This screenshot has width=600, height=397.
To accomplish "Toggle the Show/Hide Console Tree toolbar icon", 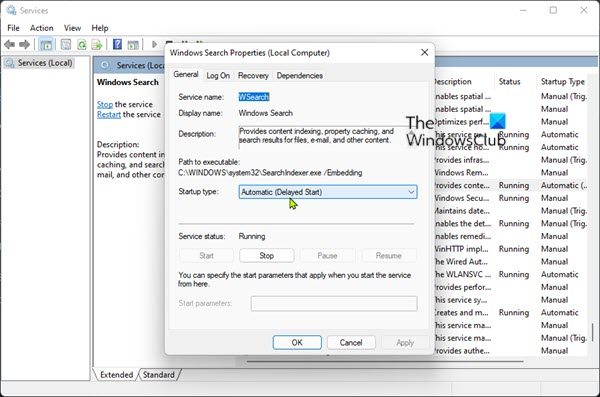I will 46,45.
